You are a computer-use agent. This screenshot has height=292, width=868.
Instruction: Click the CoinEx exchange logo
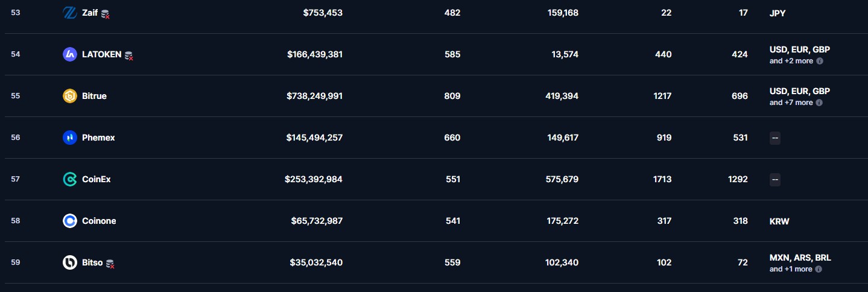(x=70, y=179)
